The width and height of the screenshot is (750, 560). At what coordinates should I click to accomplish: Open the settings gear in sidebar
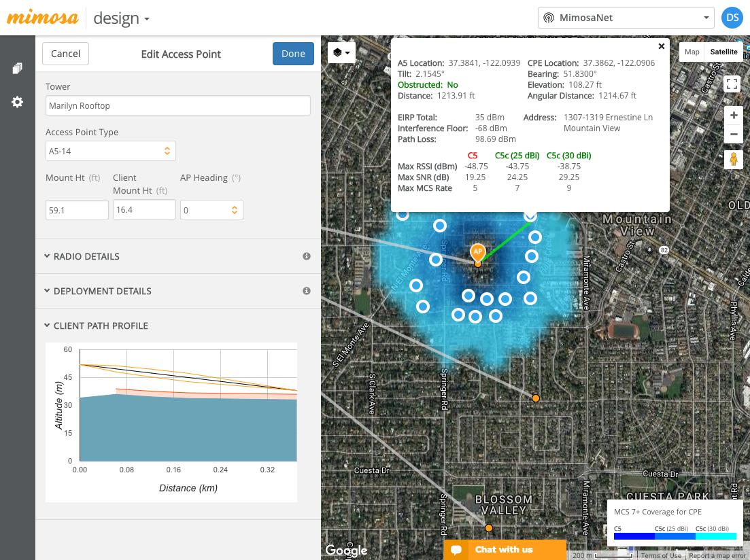[x=17, y=102]
